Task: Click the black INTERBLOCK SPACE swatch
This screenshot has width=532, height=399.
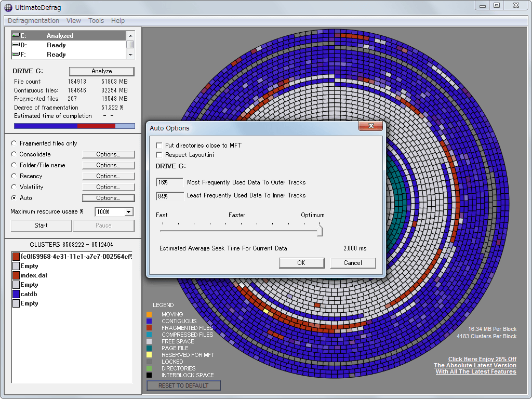Action: (x=149, y=375)
